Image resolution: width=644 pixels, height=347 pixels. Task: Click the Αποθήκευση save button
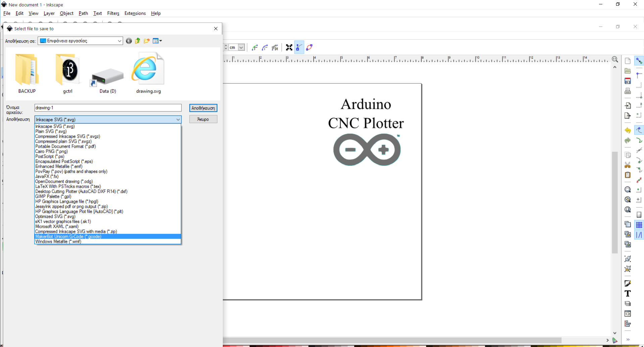point(203,108)
